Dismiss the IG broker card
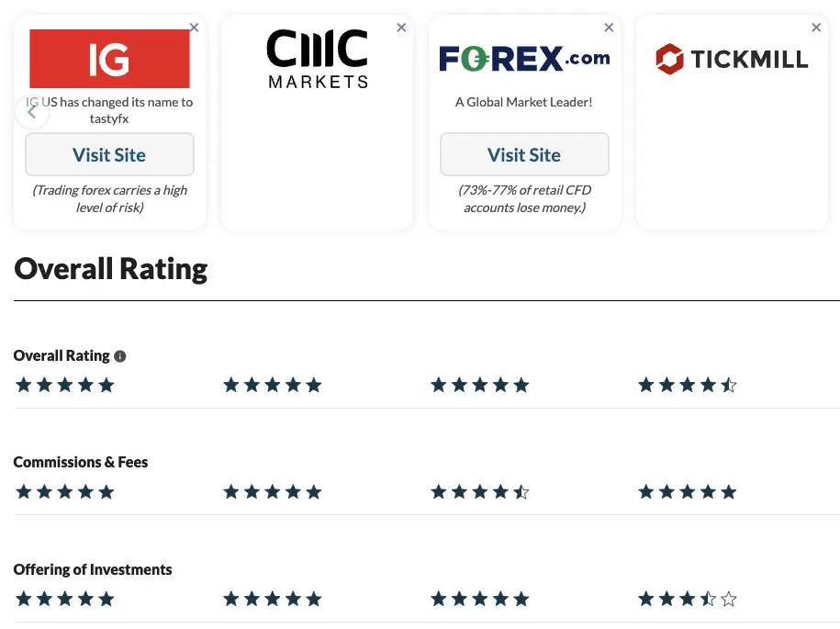Screen dimensions: 840x629 [194, 28]
